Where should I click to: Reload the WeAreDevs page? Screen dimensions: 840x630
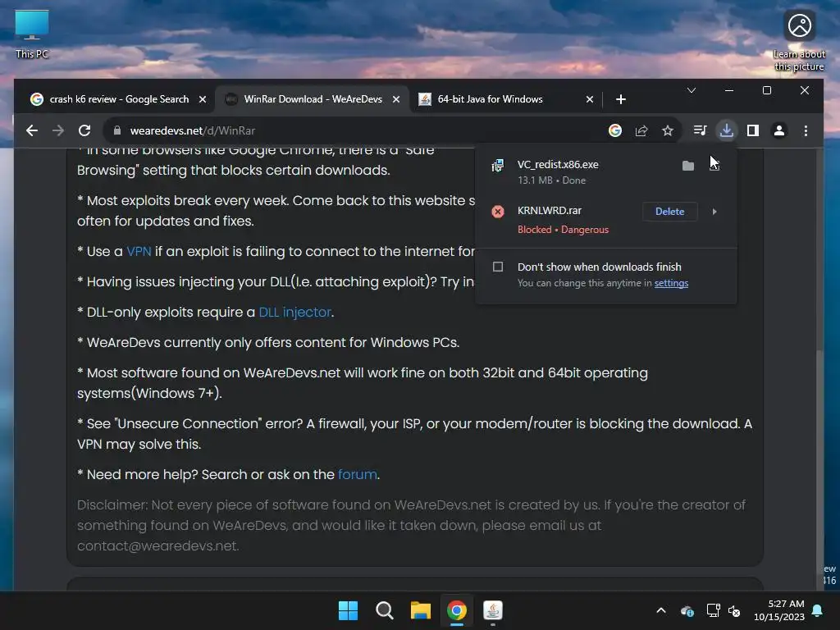point(84,130)
